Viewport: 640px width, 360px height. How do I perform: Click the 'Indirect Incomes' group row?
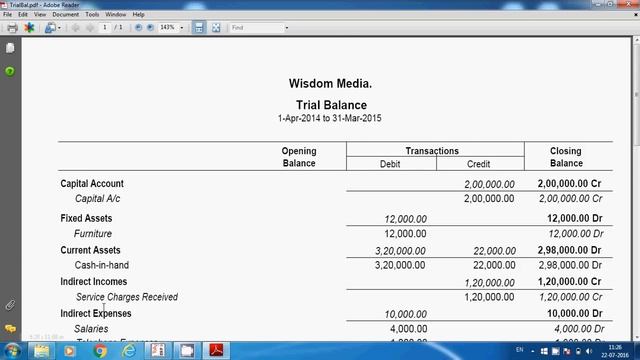coord(331,282)
